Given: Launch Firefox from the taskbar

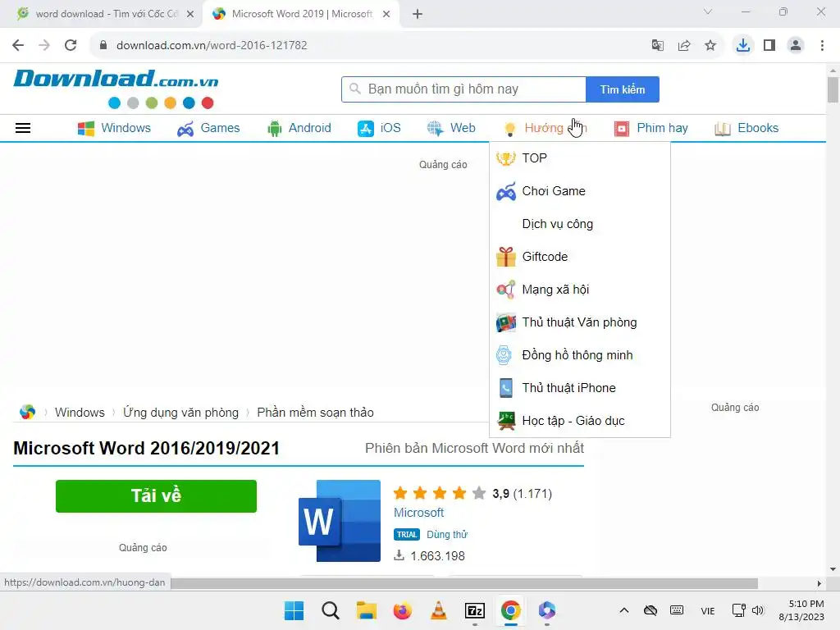Looking at the screenshot, I should click(402, 610).
